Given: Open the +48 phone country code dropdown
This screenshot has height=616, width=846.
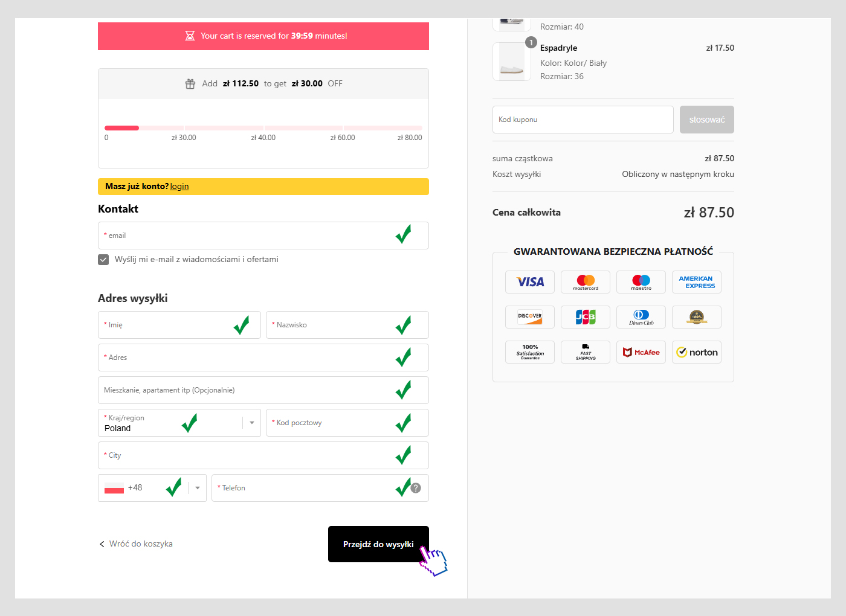Looking at the screenshot, I should (197, 488).
